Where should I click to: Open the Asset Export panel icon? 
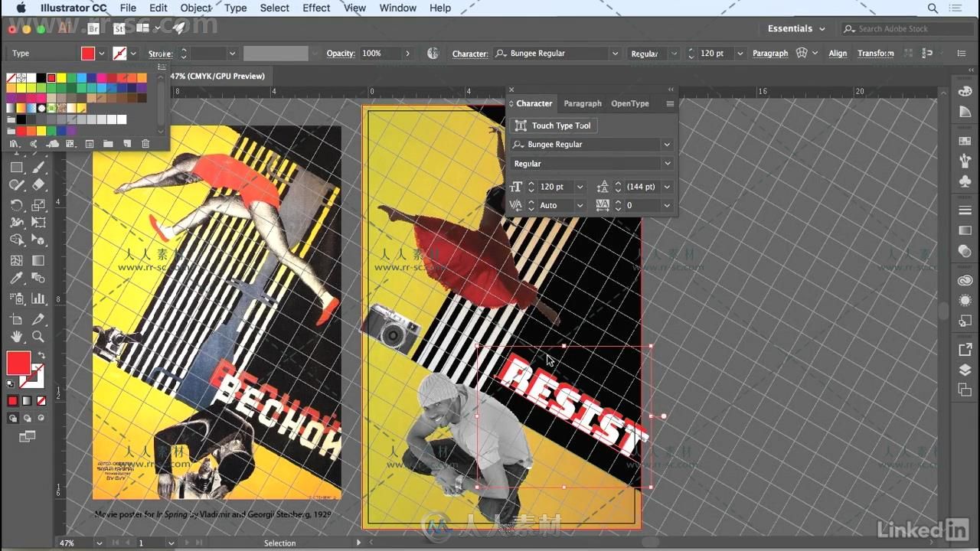pyautogui.click(x=965, y=350)
